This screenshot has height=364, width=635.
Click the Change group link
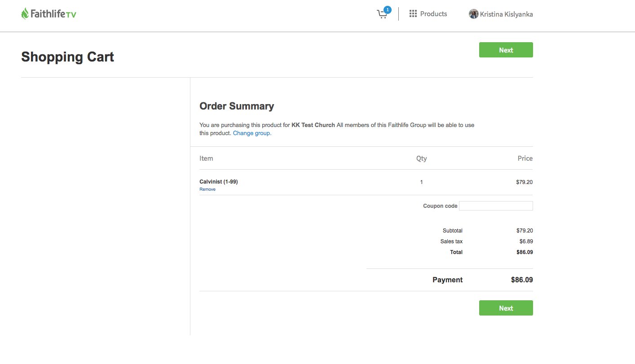pyautogui.click(x=252, y=133)
